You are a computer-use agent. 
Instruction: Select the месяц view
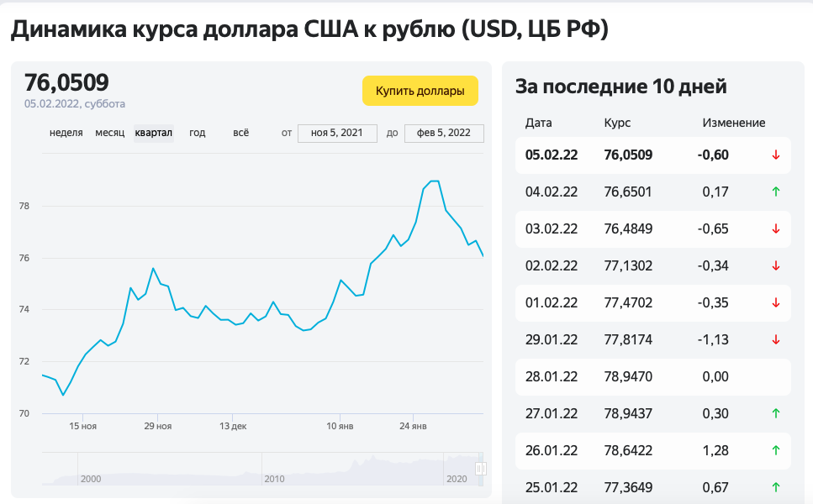tap(109, 133)
